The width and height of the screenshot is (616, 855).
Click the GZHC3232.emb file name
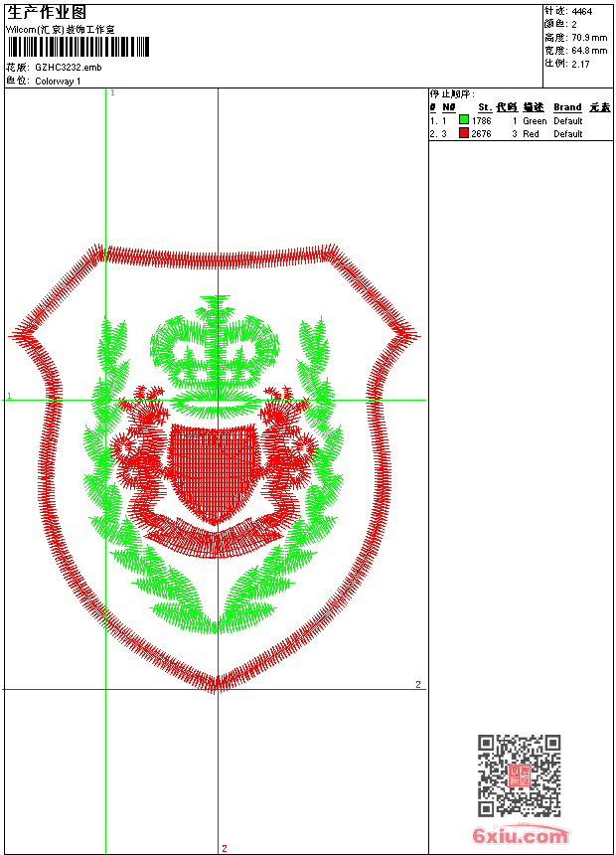click(69, 68)
